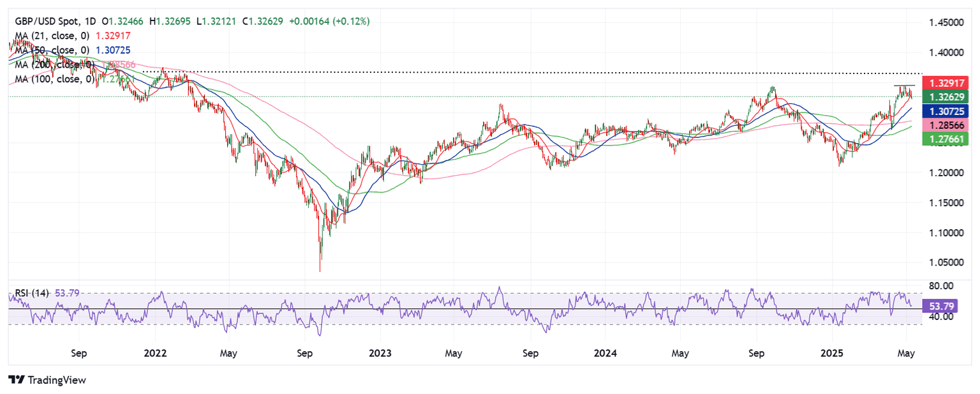Viewport: 980px width, 394px height.
Task: Select the MA (50, close, 0) legend
Action: click(50, 50)
